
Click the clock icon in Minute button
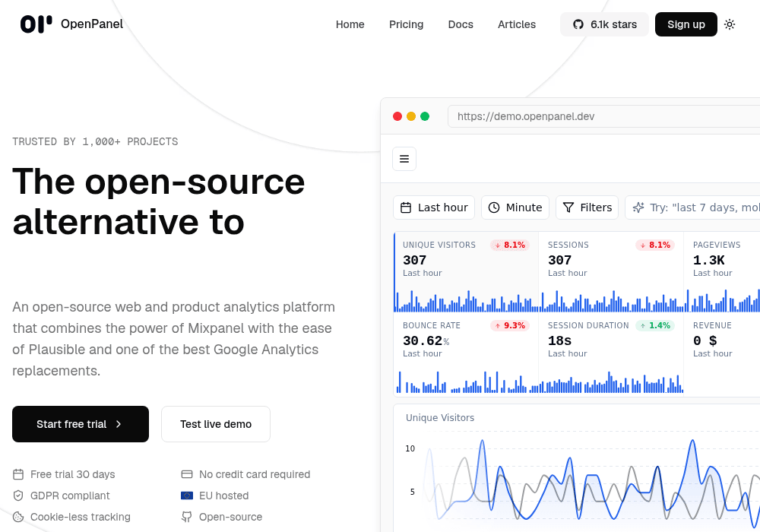493,207
